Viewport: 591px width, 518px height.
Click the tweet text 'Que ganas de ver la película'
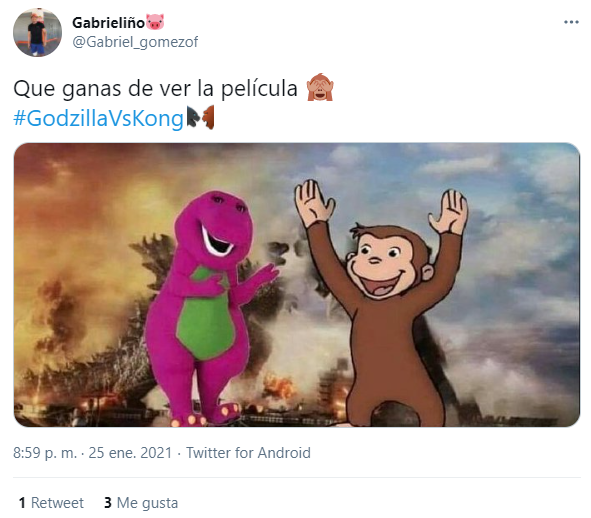click(x=155, y=89)
